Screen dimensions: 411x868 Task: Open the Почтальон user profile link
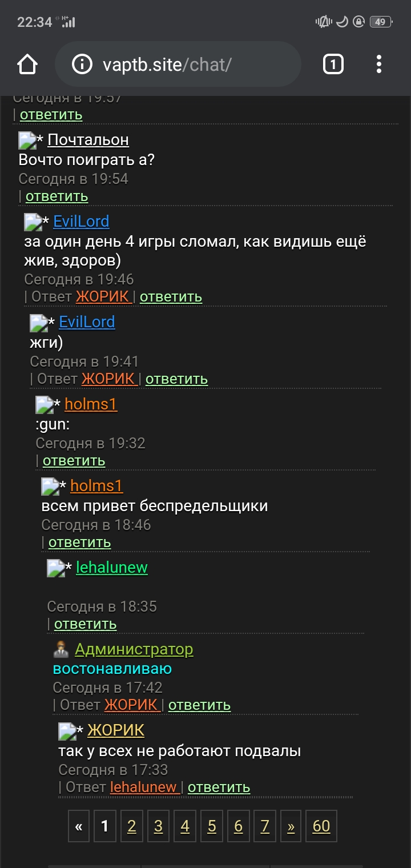(x=88, y=140)
